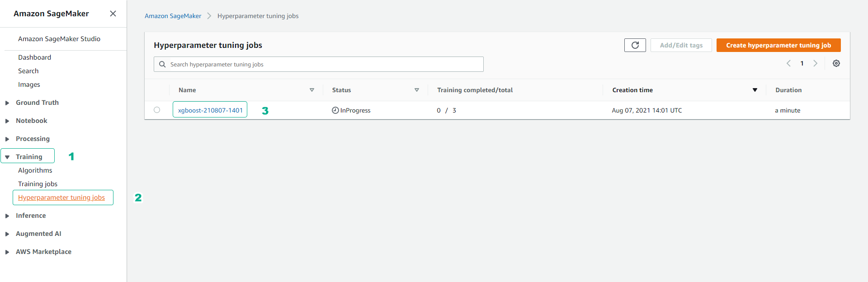The width and height of the screenshot is (868, 282).
Task: Expand the Processing section
Action: (x=7, y=139)
